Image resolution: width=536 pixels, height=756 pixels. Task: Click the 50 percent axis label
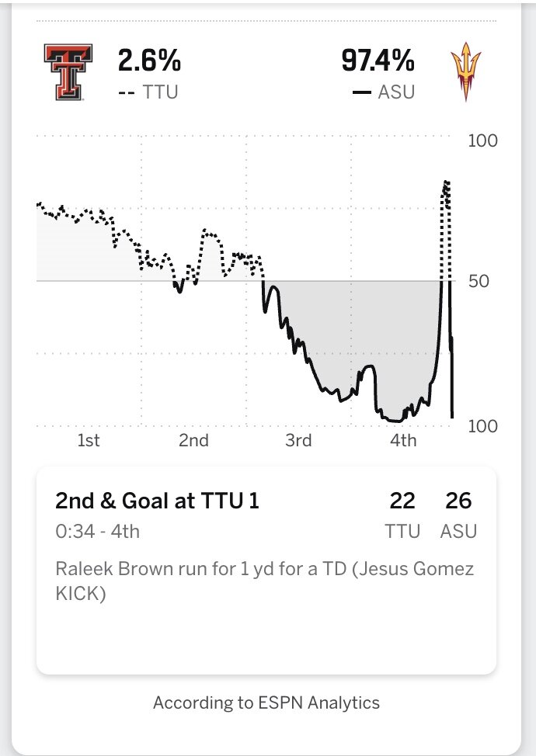(x=479, y=281)
